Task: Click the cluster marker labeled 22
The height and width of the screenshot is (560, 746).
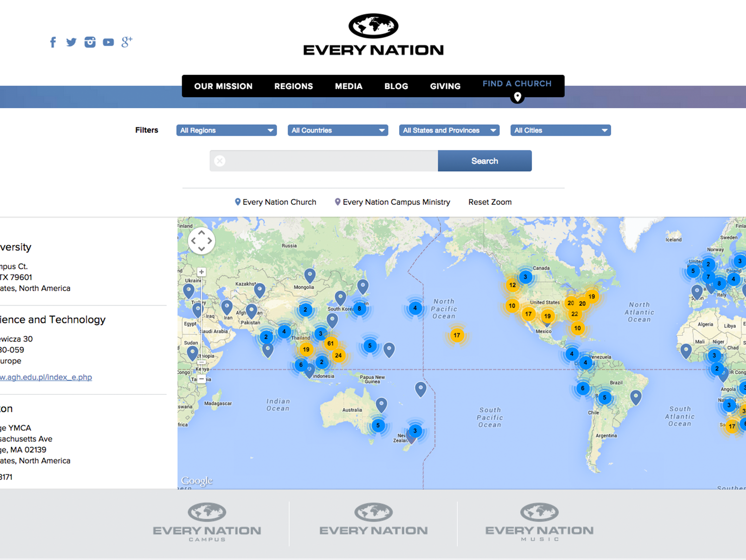Action: [574, 314]
